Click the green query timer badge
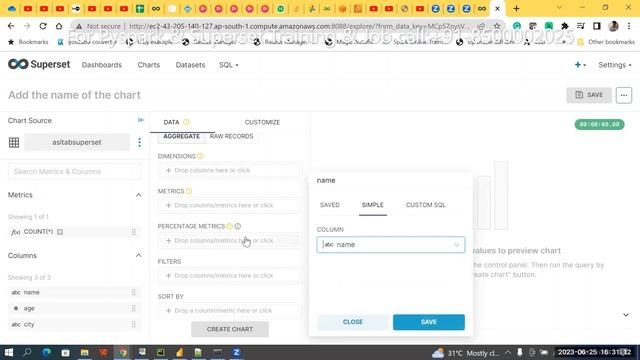The width and height of the screenshot is (640, 360). point(599,124)
